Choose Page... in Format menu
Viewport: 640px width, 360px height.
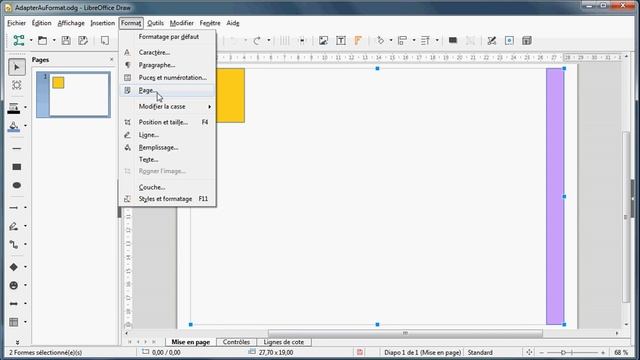point(167,90)
